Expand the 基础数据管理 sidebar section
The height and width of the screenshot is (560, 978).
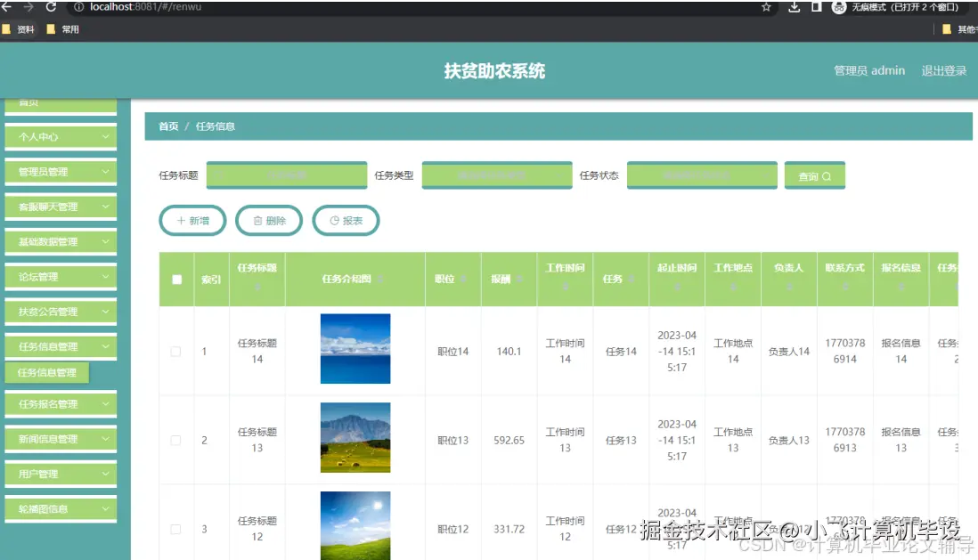[x=60, y=240]
